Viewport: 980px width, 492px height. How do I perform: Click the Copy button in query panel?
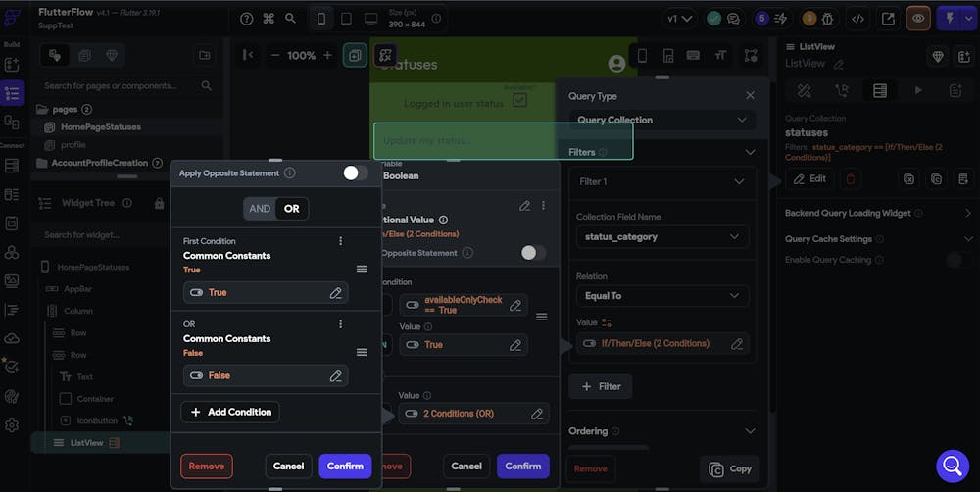tap(730, 468)
